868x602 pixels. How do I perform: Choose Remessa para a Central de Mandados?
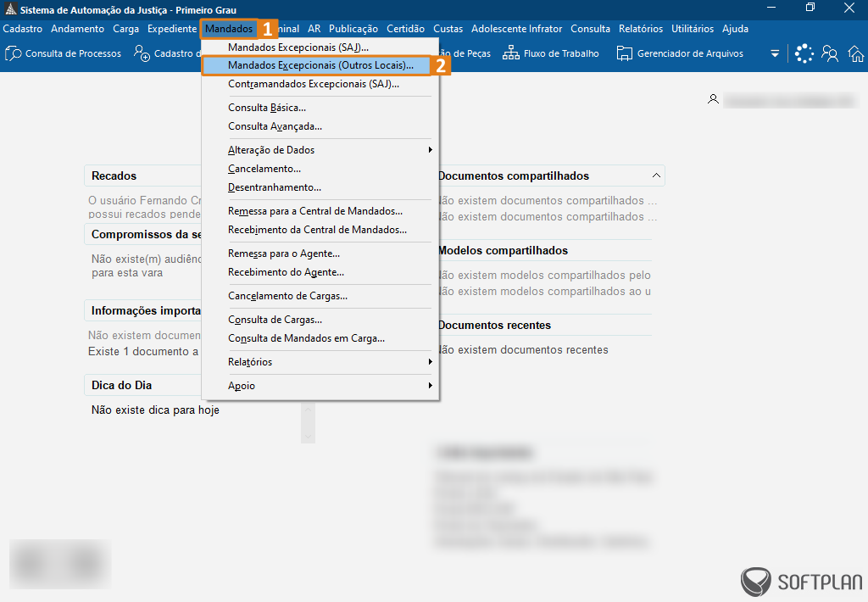tap(321, 211)
